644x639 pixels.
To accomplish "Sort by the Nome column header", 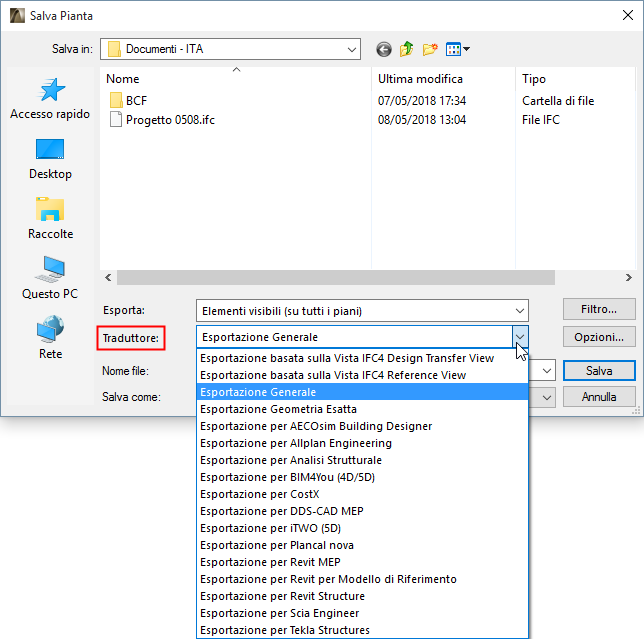I will pos(236,79).
